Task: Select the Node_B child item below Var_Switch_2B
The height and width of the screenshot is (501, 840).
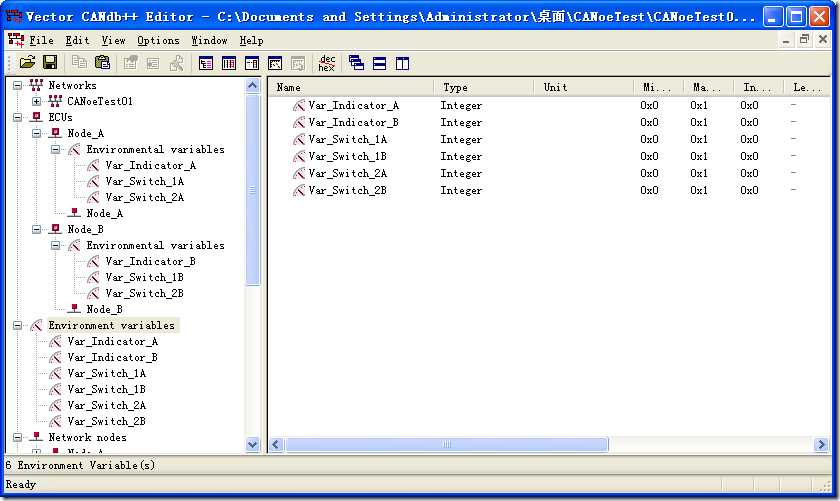Action: pyautogui.click(x=104, y=309)
